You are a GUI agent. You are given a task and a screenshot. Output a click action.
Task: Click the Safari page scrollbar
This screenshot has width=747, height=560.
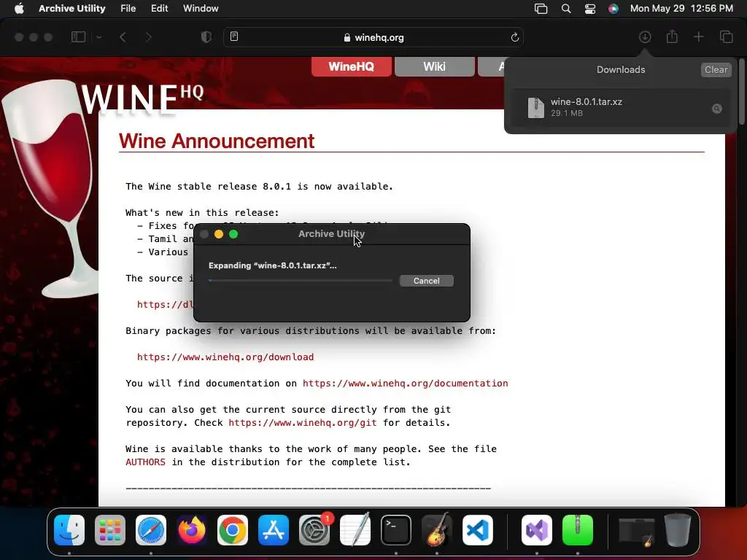click(x=743, y=92)
